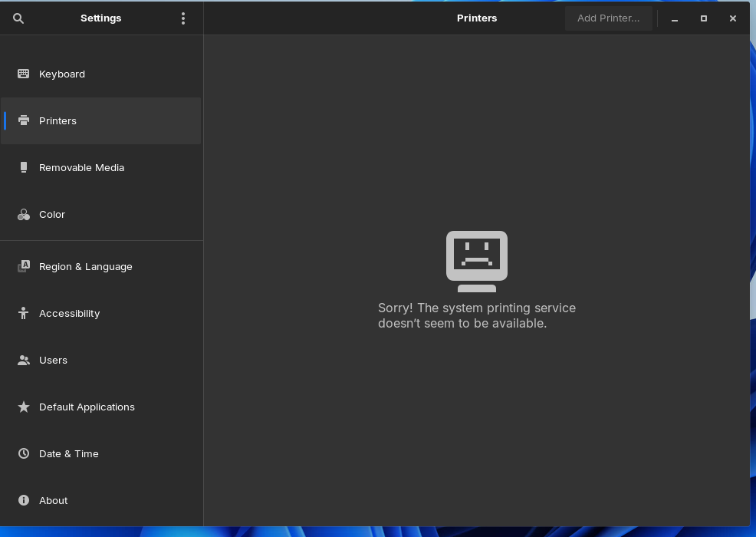Click the Date & Time clock icon
Viewport: 756px width, 537px height.
(24, 453)
